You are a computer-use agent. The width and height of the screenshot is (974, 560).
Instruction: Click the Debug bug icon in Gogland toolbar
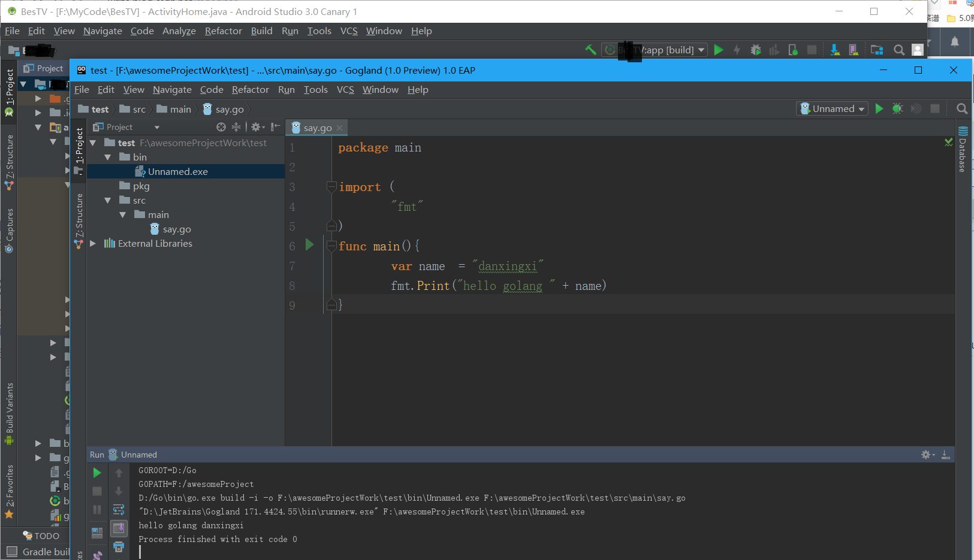[897, 108]
